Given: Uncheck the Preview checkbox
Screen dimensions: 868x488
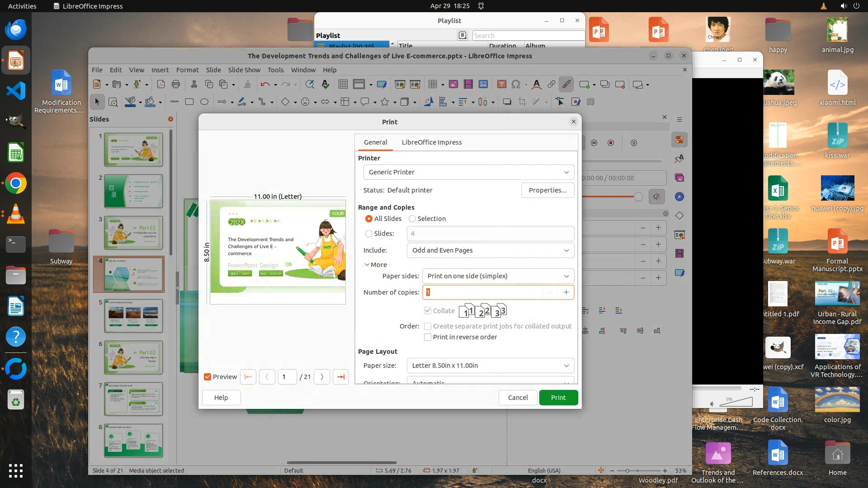Looking at the screenshot, I should click(x=208, y=377).
